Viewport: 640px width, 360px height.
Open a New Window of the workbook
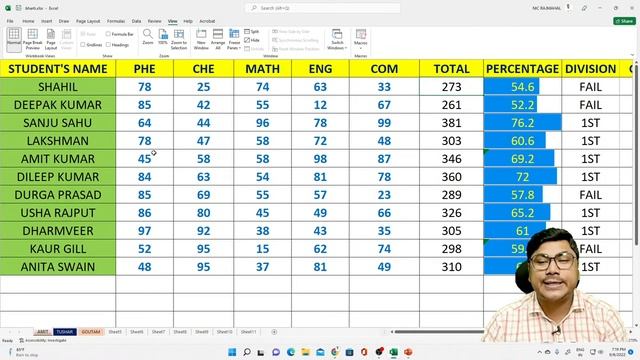pos(201,39)
